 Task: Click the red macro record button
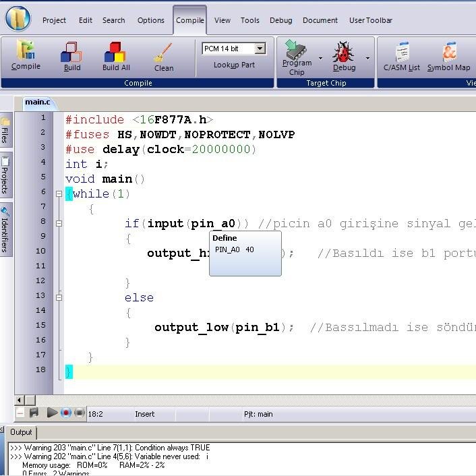[65, 413]
